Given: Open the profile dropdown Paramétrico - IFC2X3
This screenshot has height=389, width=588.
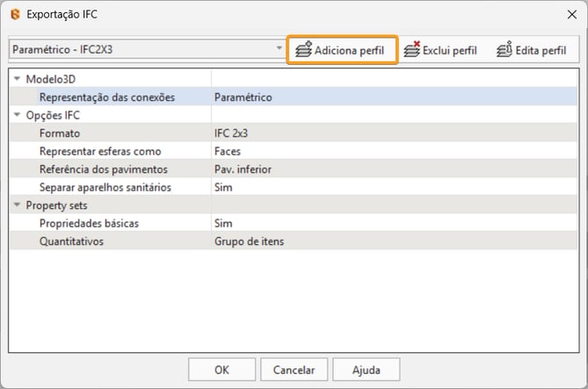Looking at the screenshot, I should click(147, 49).
